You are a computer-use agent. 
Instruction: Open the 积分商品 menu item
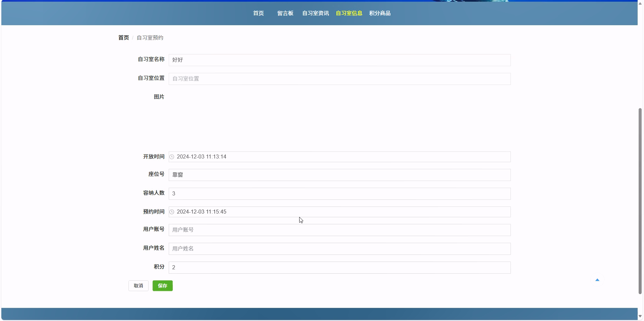tap(380, 13)
